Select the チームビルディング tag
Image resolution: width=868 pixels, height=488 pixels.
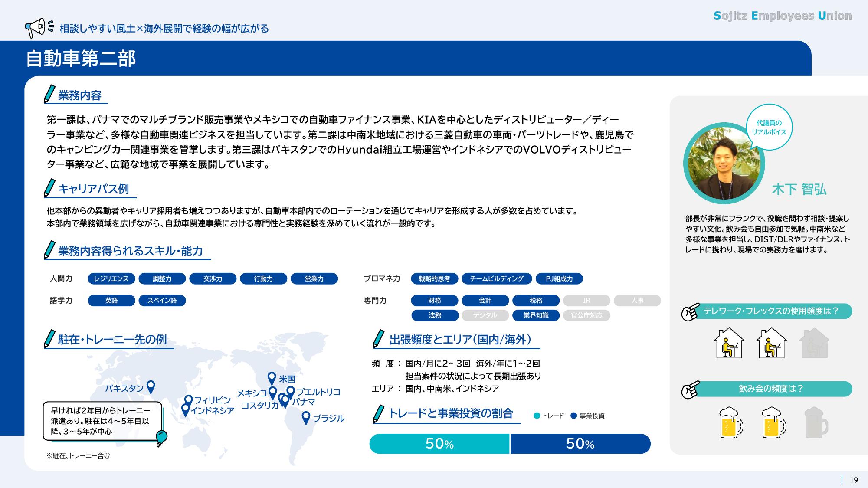[x=497, y=279]
